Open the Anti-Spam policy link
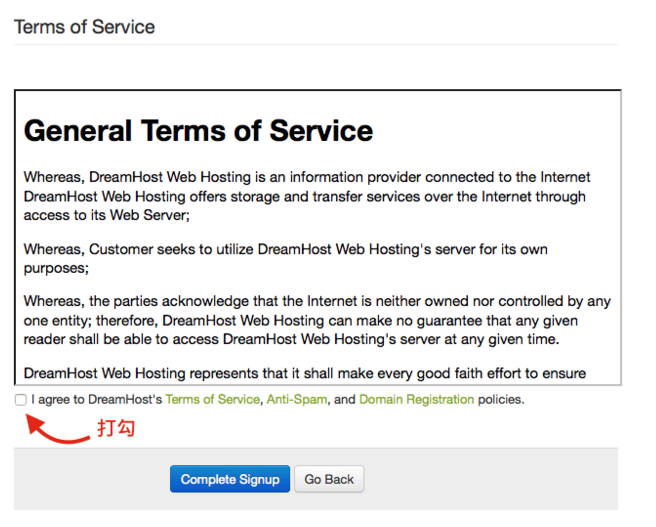The height and width of the screenshot is (527, 656). [x=295, y=399]
